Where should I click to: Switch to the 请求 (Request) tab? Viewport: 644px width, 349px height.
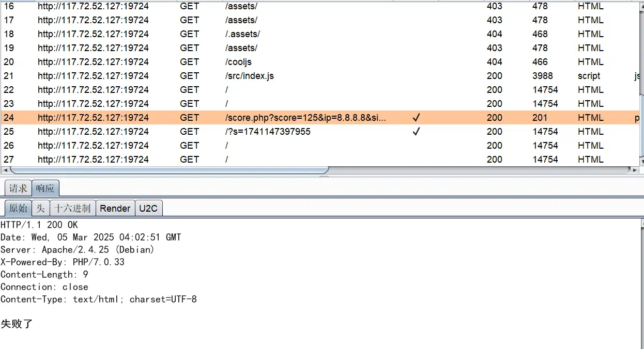tap(18, 188)
